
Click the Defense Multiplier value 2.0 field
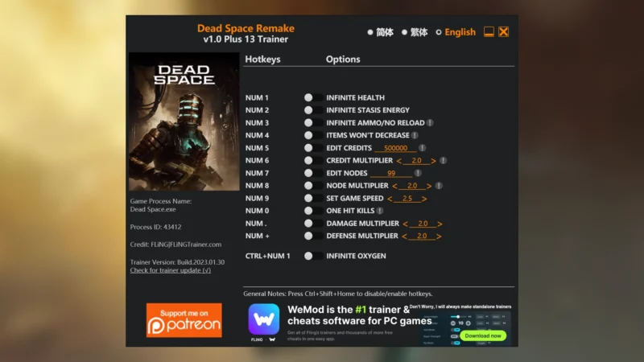click(x=422, y=236)
